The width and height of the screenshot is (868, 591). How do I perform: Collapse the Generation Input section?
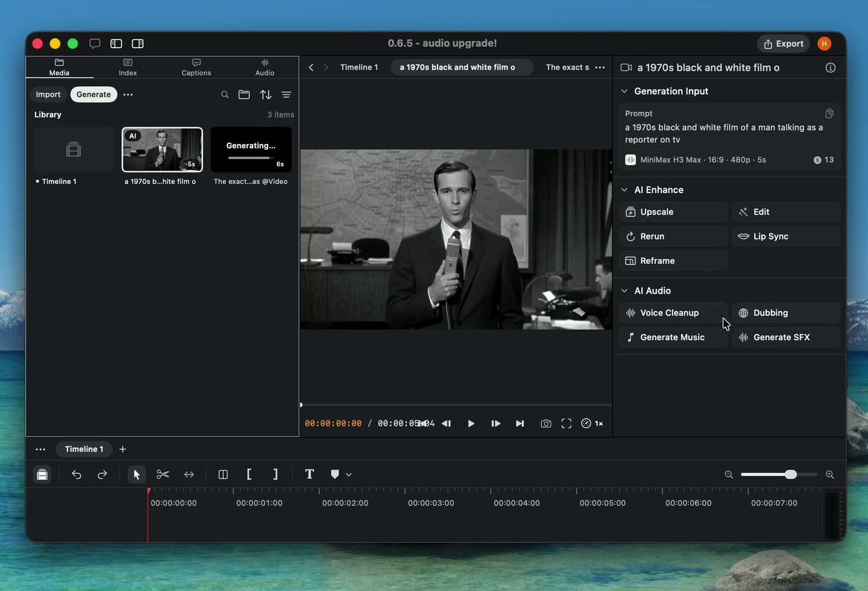pos(624,91)
